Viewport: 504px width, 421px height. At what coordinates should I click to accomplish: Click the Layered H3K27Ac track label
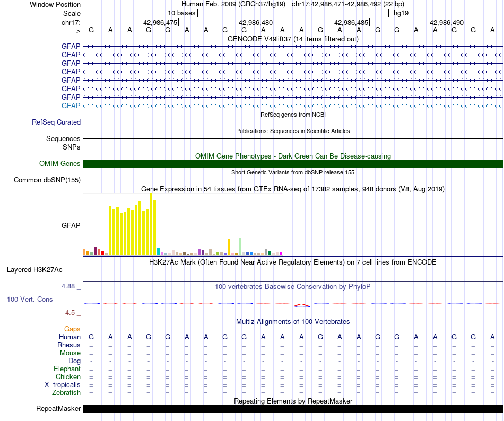point(34,270)
